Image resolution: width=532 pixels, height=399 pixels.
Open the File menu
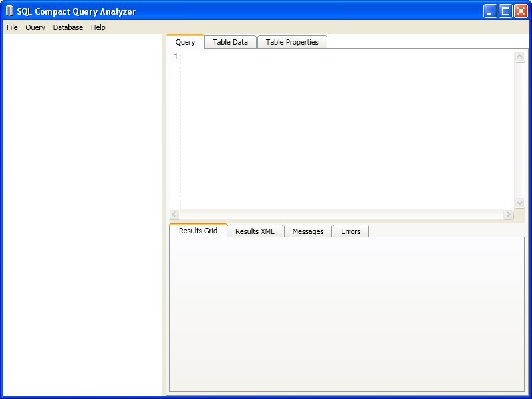(12, 27)
